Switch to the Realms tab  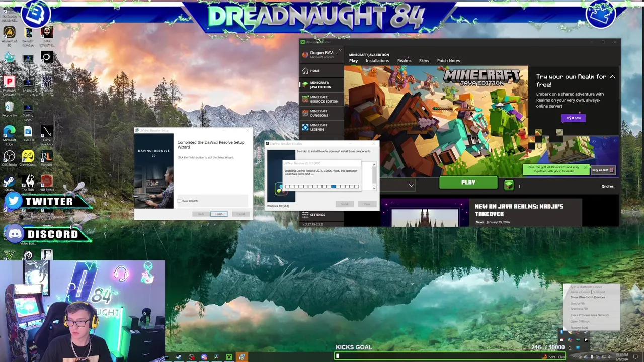pos(405,61)
